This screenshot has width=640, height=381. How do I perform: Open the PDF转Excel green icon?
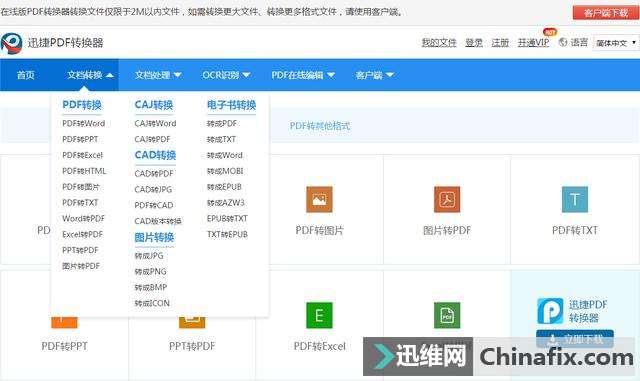tap(319, 315)
